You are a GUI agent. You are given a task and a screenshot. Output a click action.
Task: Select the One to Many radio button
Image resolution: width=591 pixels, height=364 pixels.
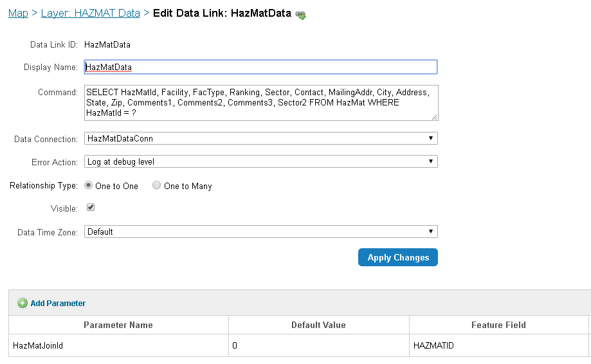pyautogui.click(x=156, y=185)
